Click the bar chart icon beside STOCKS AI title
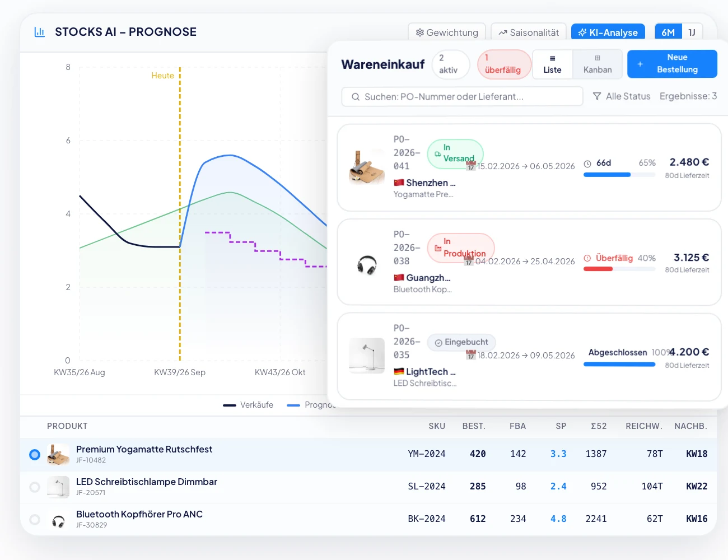728x560 pixels. tap(39, 32)
